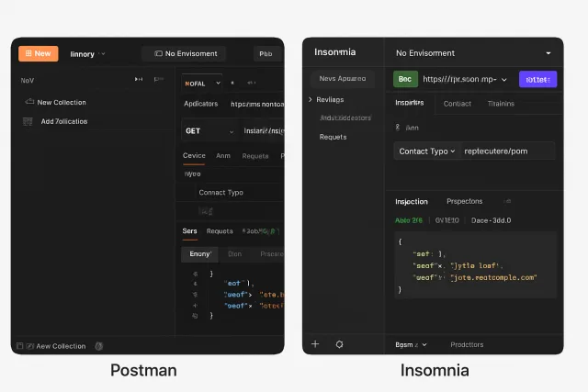Click the square icon in Postman footer
This screenshot has width=588, height=392.
pos(20,346)
